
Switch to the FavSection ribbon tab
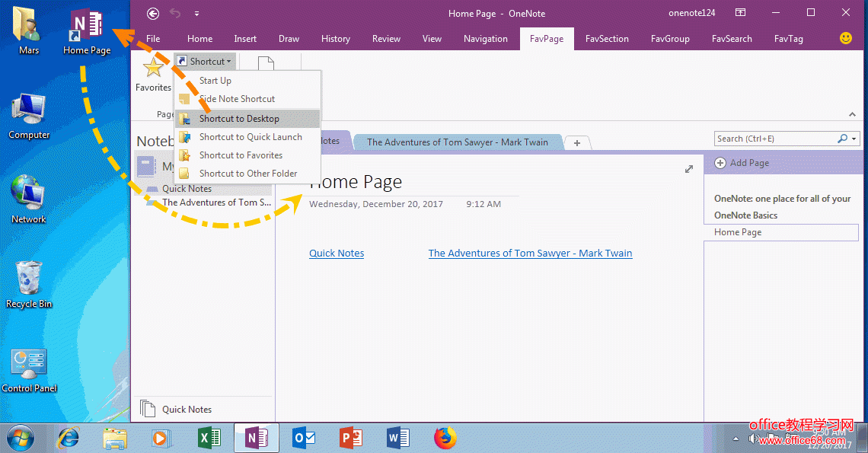tap(607, 39)
